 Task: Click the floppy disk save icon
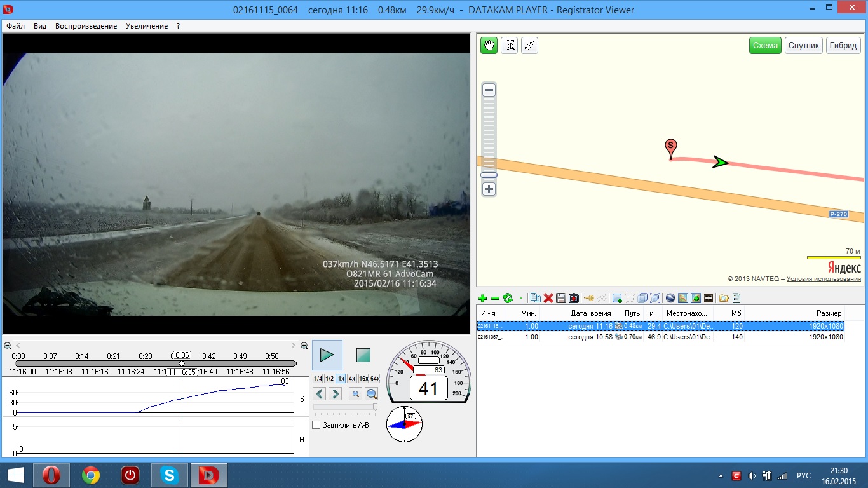(x=560, y=298)
